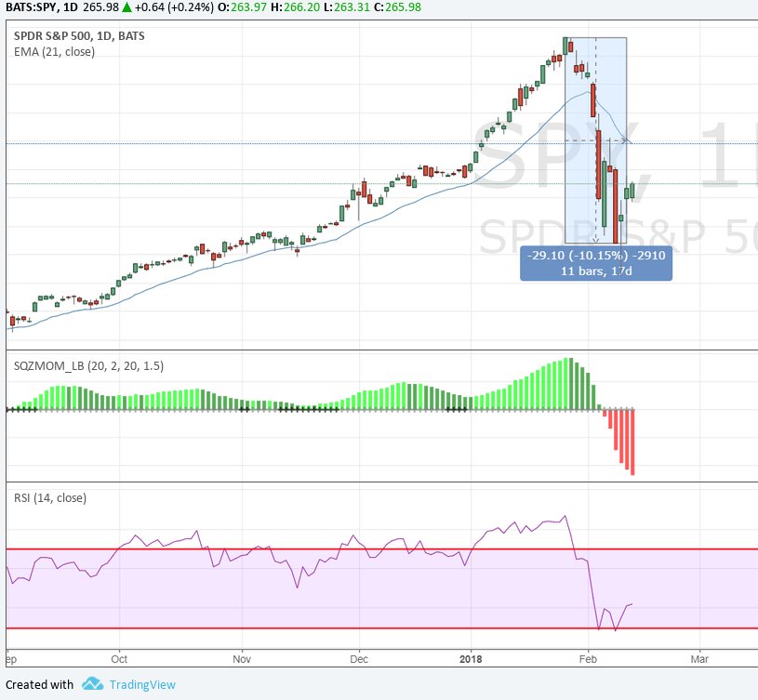Image resolution: width=758 pixels, height=700 pixels.
Task: Click the TradingView cloud logo icon
Action: click(92, 683)
